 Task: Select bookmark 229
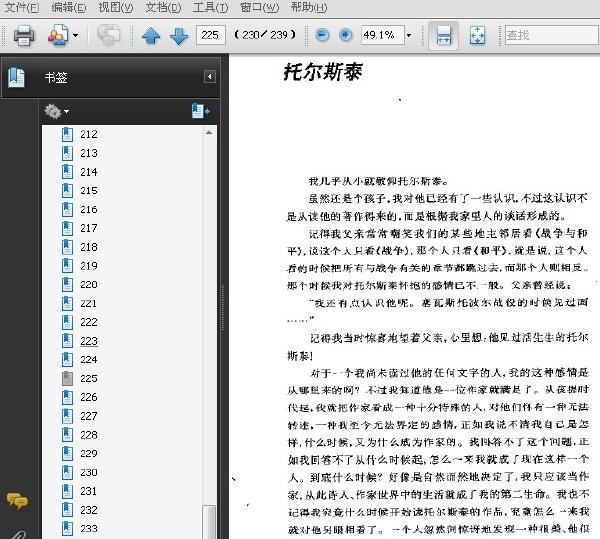89,453
